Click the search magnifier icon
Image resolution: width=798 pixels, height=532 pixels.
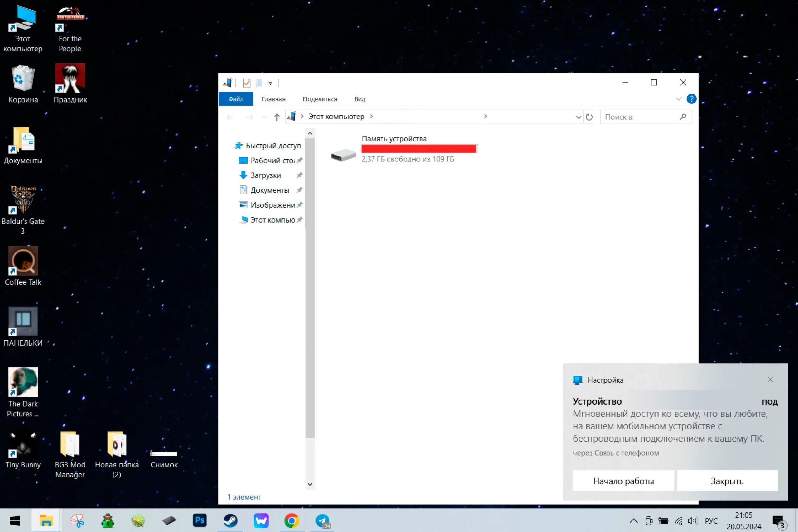click(x=683, y=117)
